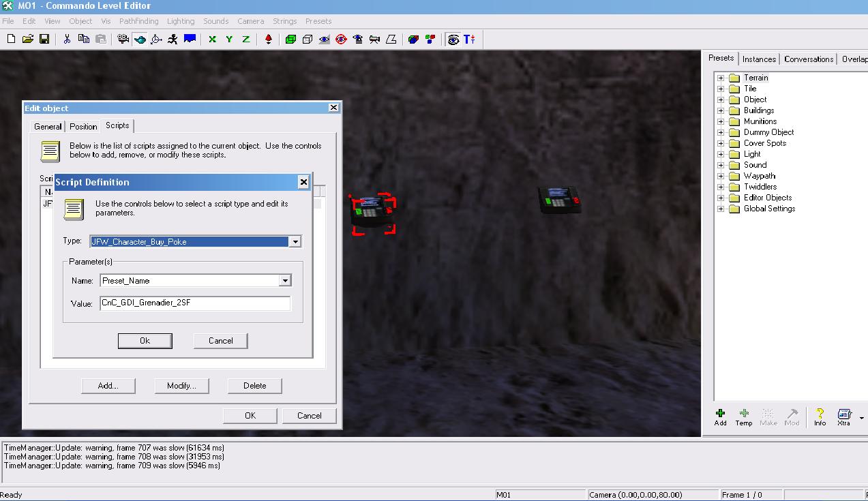868x501 pixels.
Task: Select the Position tab in Edit object
Action: [x=83, y=127]
